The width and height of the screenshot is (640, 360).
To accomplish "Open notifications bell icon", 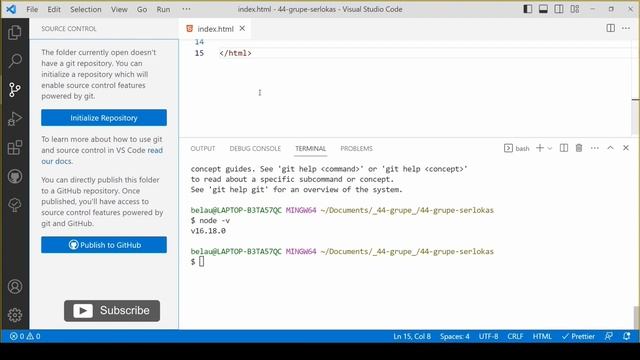I will click(627, 336).
